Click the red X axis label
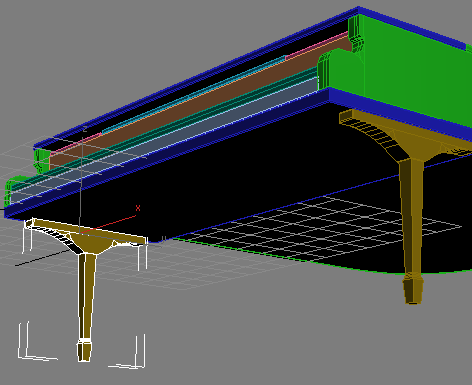Viewport: 472px width, 385px height. pyautogui.click(x=138, y=208)
